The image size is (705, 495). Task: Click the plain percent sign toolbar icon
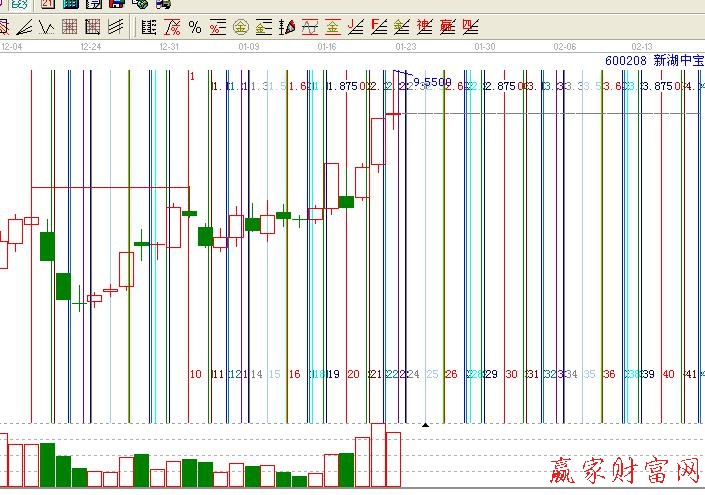[x=194, y=27]
